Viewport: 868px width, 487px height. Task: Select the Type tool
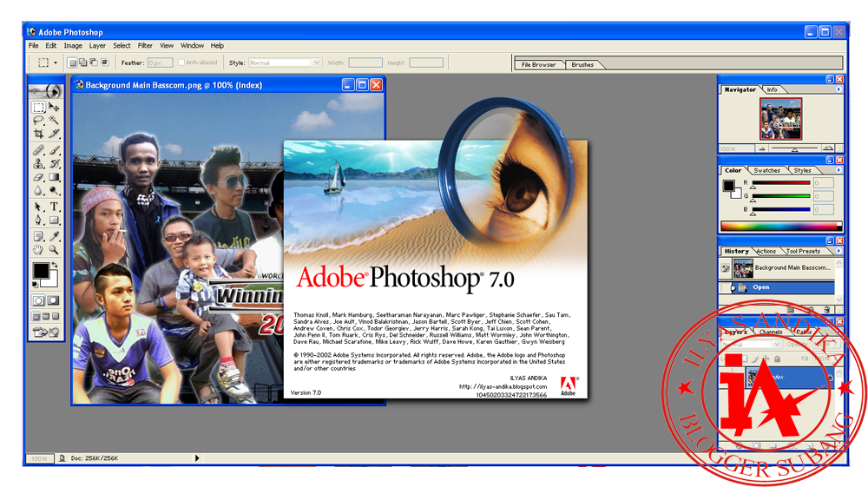point(54,207)
